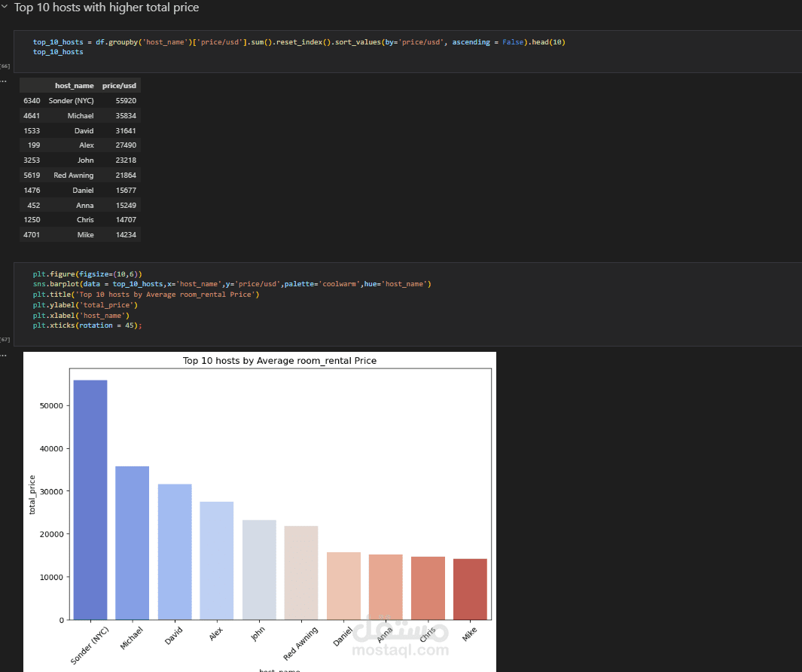Click the 'Sonder (NYC)' x-axis tick label
This screenshot has height=672, width=802.
[90, 645]
